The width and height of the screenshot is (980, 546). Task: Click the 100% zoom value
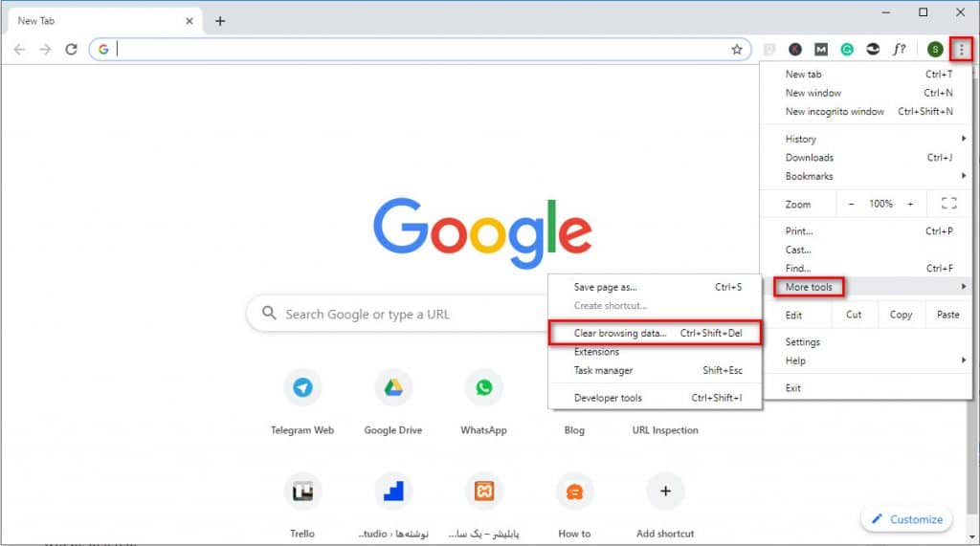[880, 204]
